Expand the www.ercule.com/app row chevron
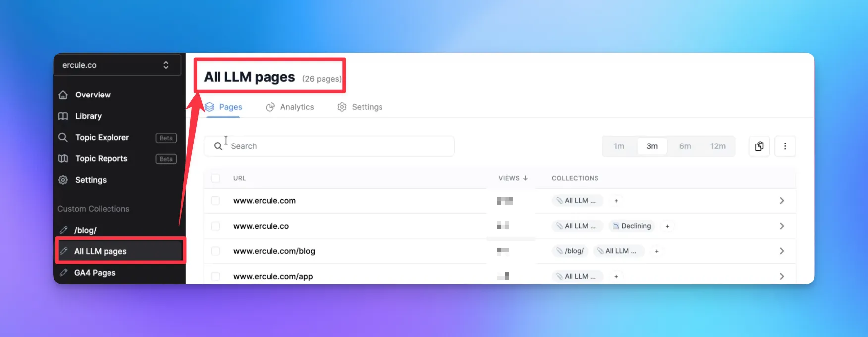Screen dimensions: 868x337 pyautogui.click(x=781, y=276)
